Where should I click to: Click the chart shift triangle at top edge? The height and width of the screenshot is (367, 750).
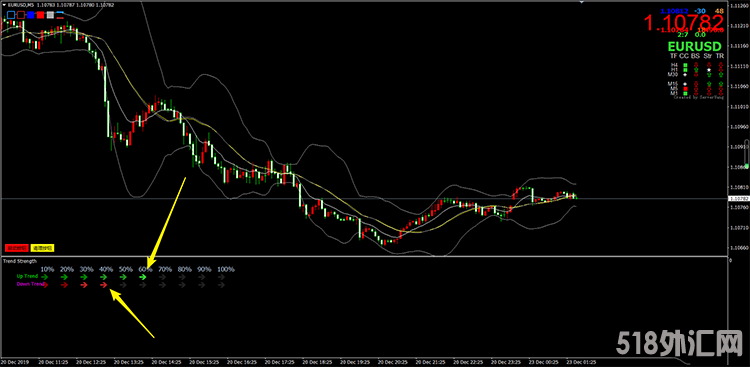coord(582,2)
